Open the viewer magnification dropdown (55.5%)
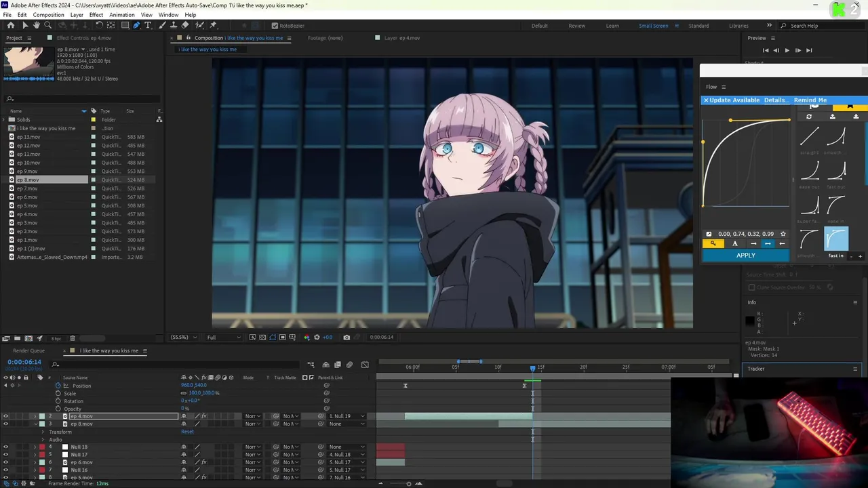 184,337
